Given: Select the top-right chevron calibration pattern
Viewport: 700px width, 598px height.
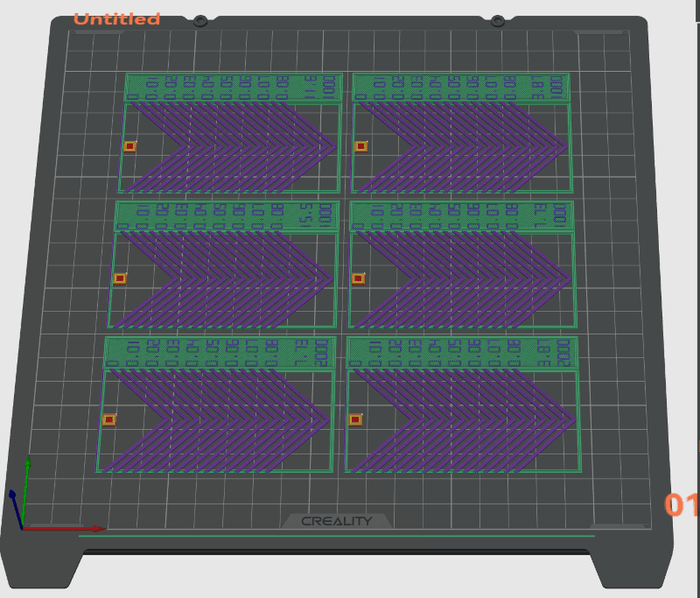Looking at the screenshot, I should click(x=462, y=133).
